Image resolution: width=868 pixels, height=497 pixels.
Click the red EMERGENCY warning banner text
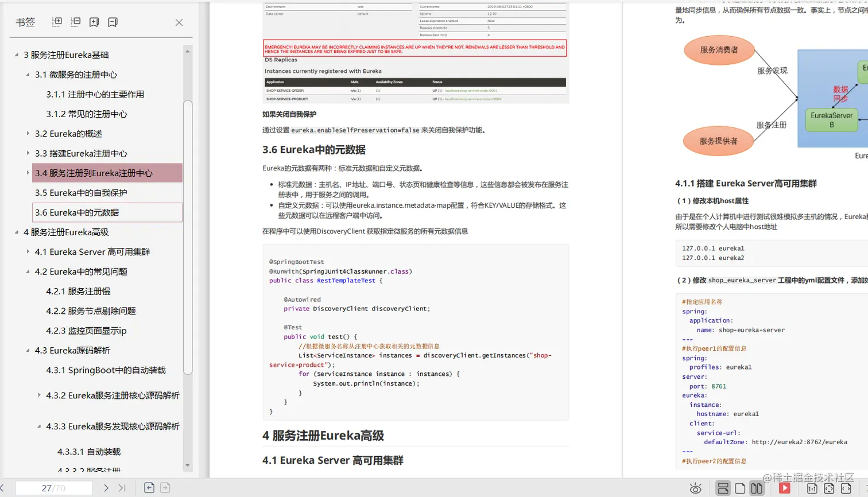pos(414,49)
